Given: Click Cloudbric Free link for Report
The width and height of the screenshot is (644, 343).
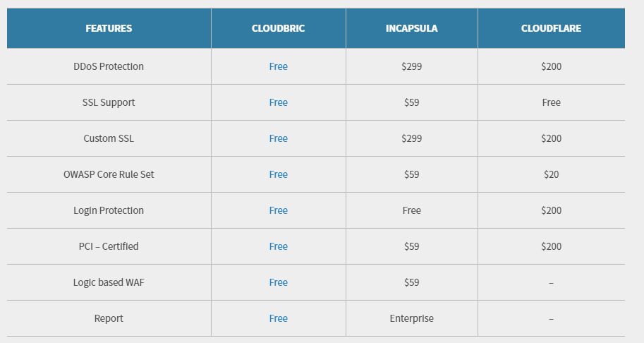Looking at the screenshot, I should click(x=278, y=318).
